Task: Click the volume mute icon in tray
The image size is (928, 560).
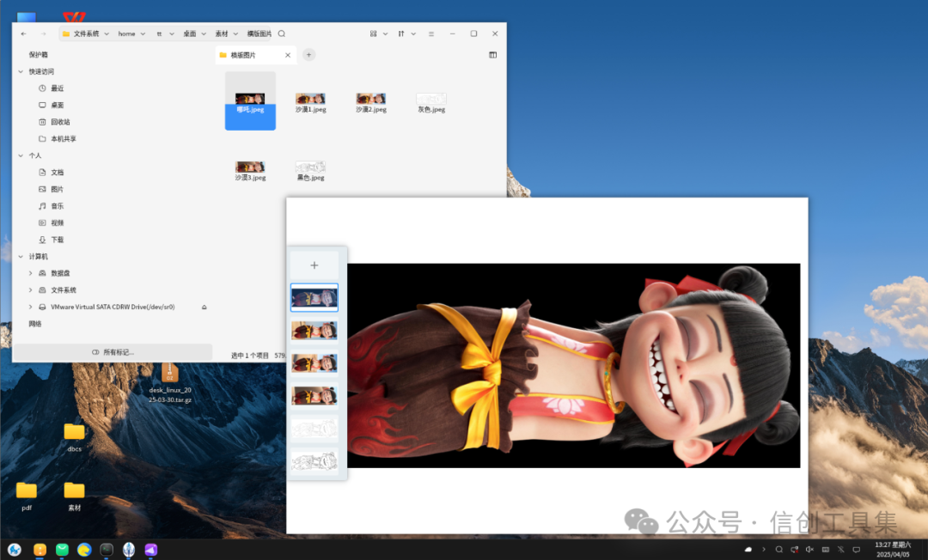Action: (x=809, y=550)
